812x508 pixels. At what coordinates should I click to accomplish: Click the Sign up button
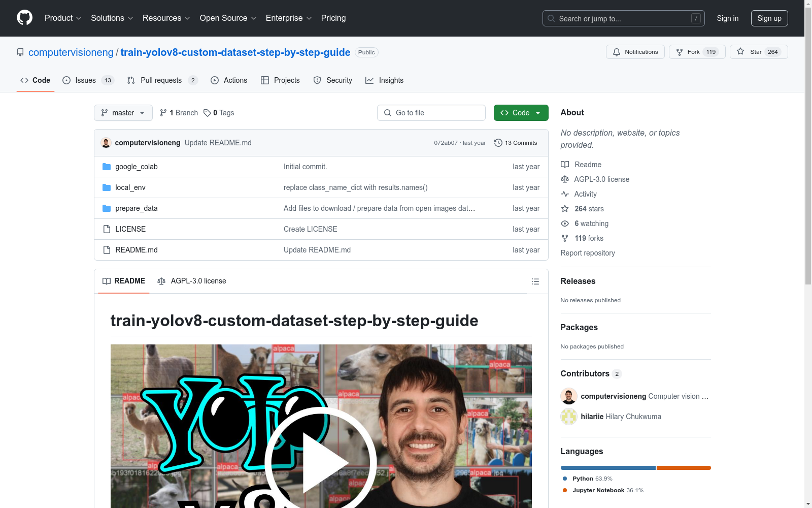769,18
